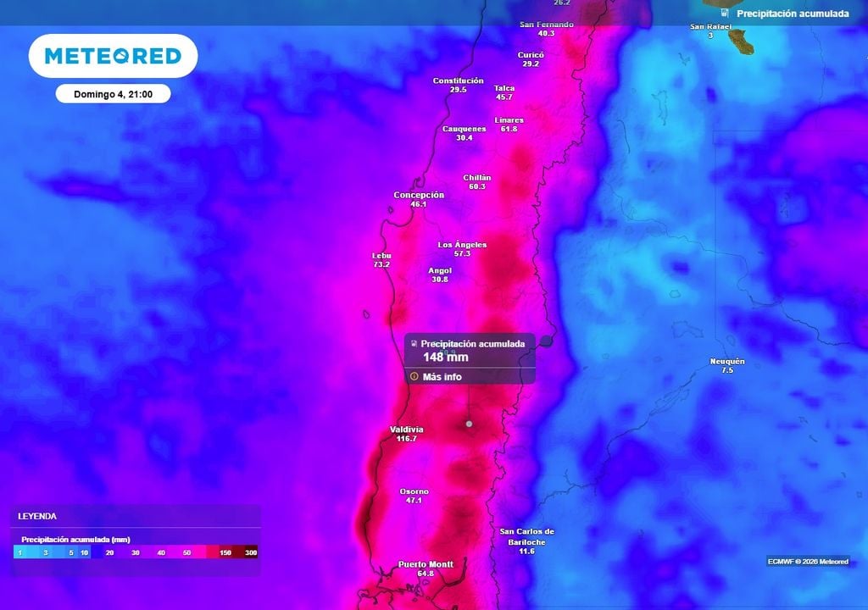This screenshot has width=868, height=610.
Task: Click the gray location marker dot near Valdivia
Action: pyautogui.click(x=469, y=424)
